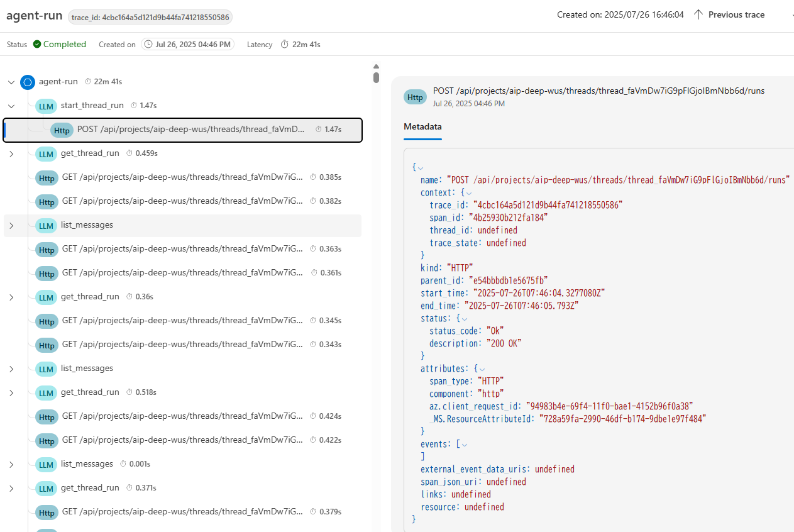Image resolution: width=794 pixels, height=532 pixels.
Task: Click the Http icon on the POST runs span header
Action: [x=415, y=97]
